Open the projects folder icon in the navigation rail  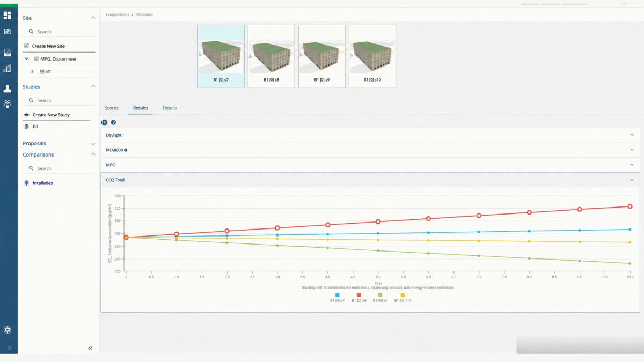[8, 32]
